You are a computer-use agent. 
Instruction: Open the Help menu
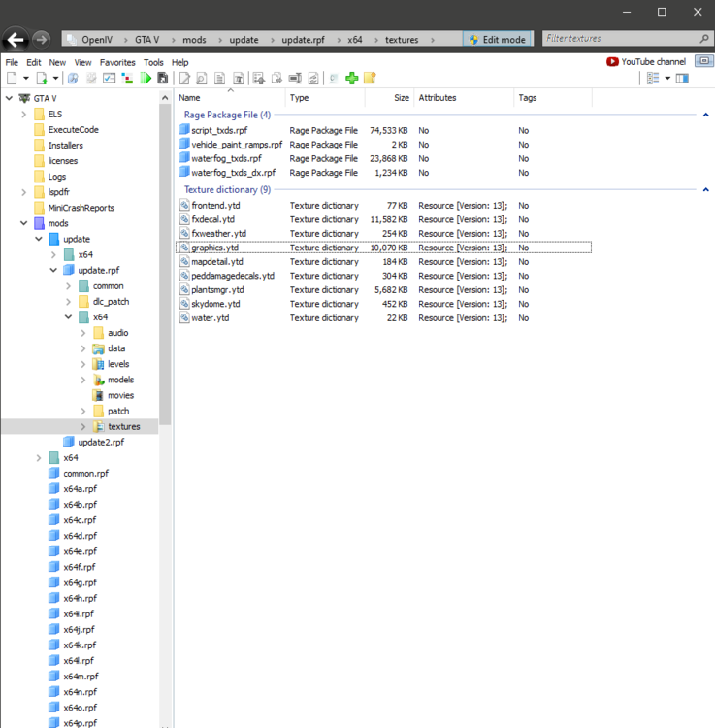coord(180,62)
